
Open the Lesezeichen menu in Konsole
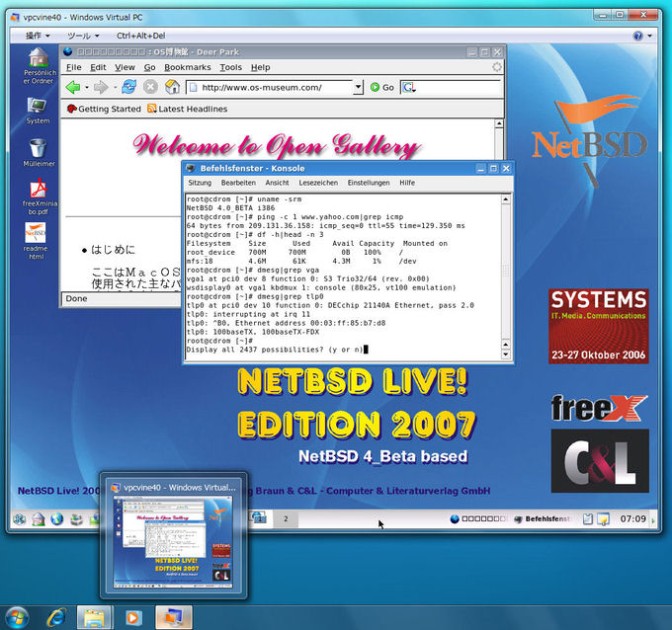[x=318, y=183]
